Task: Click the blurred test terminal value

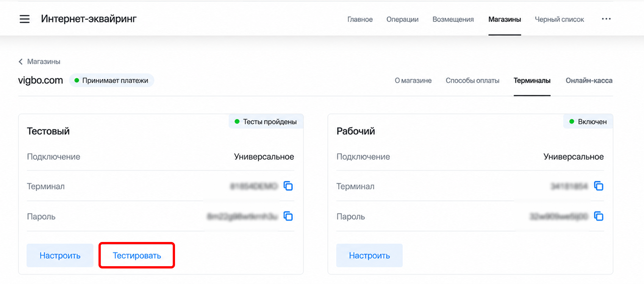Action: tap(254, 186)
